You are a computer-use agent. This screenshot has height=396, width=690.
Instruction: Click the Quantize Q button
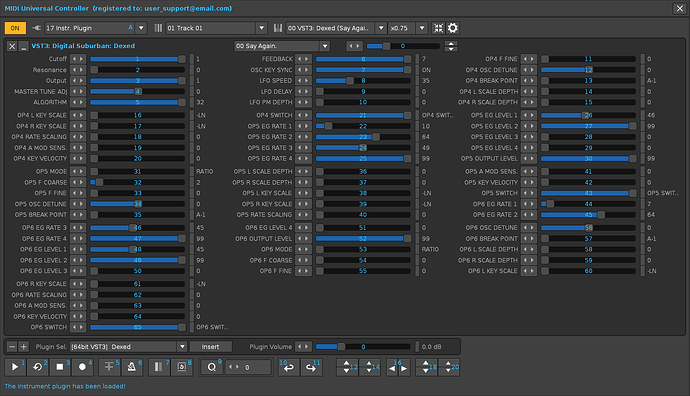[x=212, y=367]
